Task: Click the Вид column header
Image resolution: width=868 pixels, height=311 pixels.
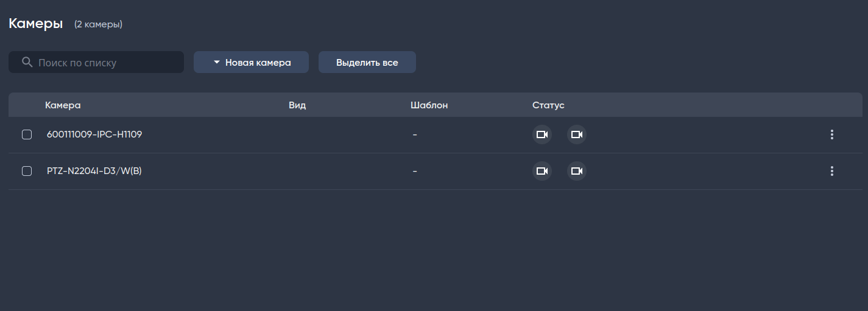Action: (297, 105)
